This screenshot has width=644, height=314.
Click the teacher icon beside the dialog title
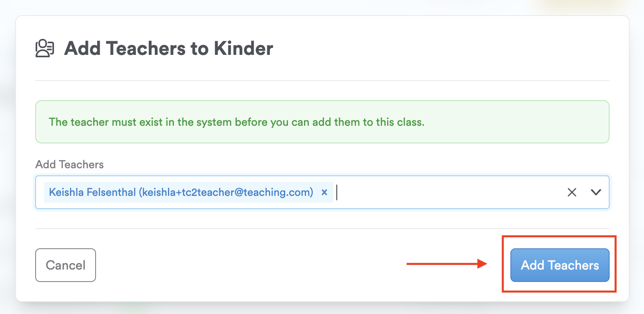point(45,48)
